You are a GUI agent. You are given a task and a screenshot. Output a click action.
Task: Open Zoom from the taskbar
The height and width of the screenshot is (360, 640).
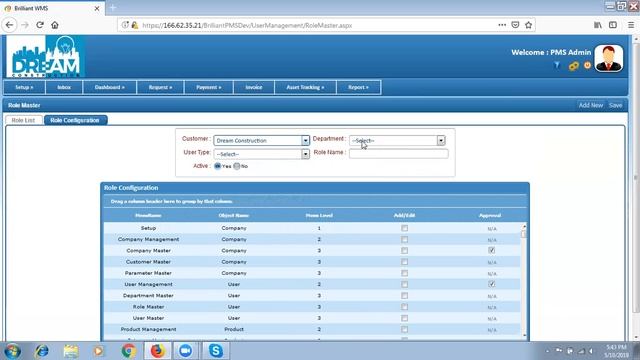tap(186, 351)
